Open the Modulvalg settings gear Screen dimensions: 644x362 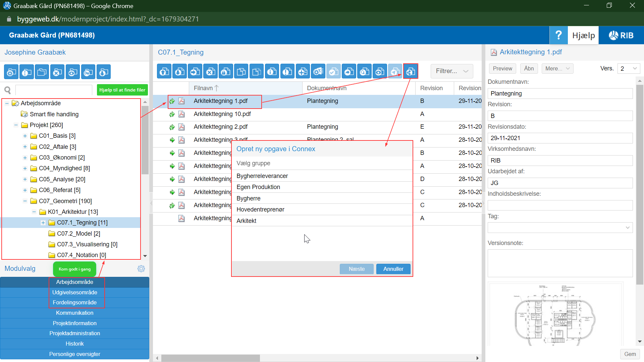click(141, 269)
